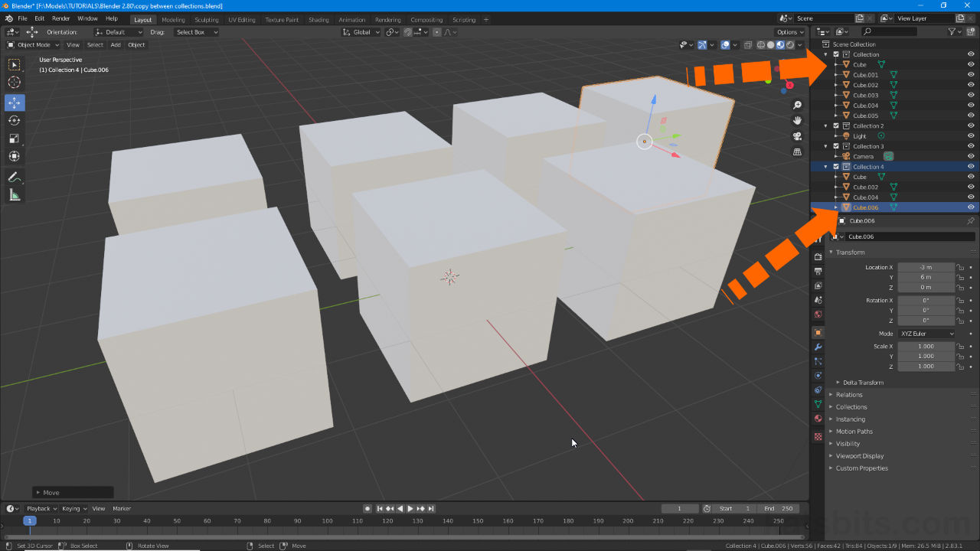Collapse the Collection 2 tree
Image resolution: width=980 pixels, height=551 pixels.
pos(826,126)
